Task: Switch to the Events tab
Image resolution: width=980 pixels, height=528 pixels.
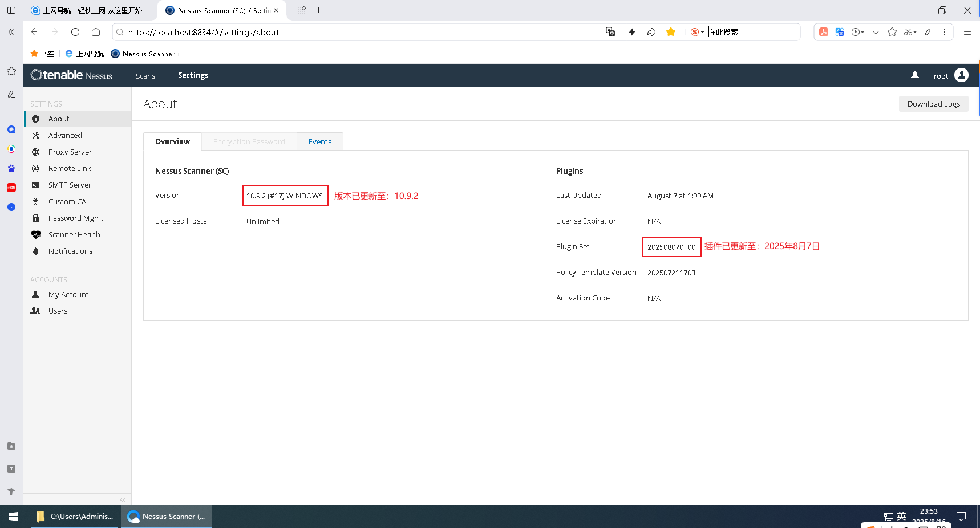Action: [x=320, y=141]
